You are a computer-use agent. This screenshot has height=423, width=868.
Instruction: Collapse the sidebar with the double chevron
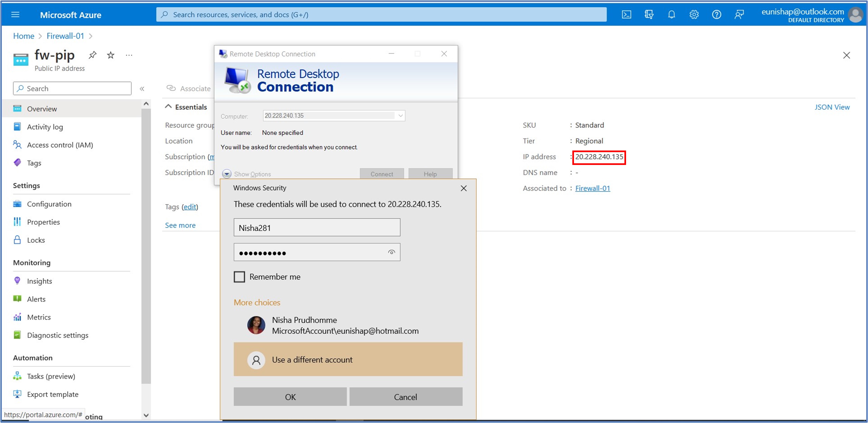click(142, 88)
